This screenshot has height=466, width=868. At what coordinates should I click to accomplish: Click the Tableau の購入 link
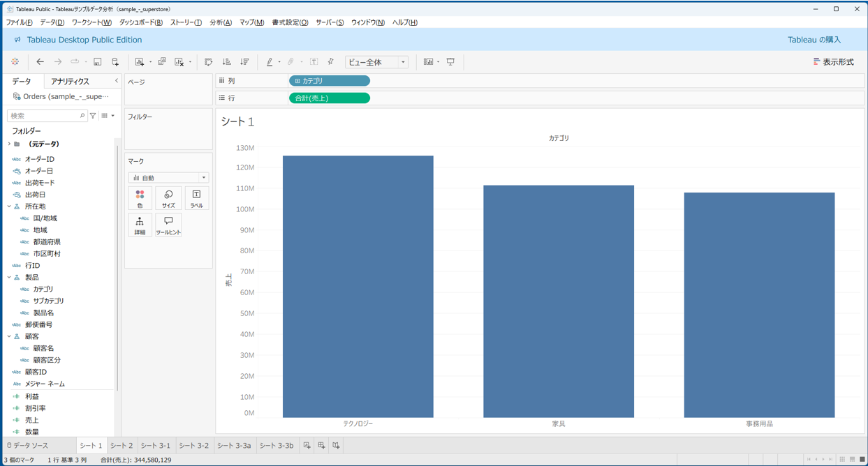pyautogui.click(x=814, y=40)
